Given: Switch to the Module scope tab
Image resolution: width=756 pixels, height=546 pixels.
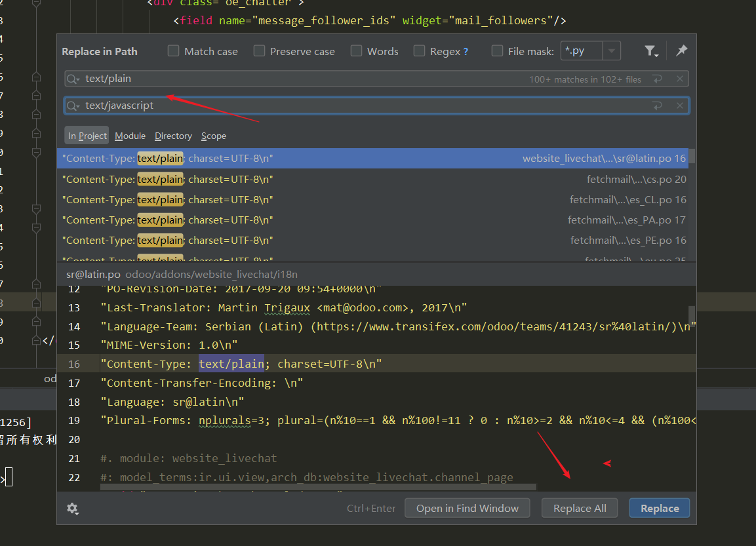Looking at the screenshot, I should 130,136.
